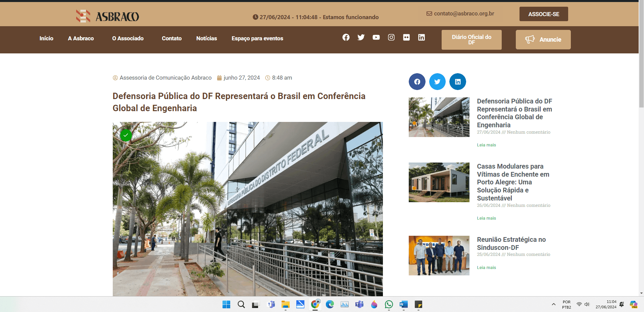Open the Wi-Fi network tray icon
This screenshot has height=312, width=644.
coord(579,304)
